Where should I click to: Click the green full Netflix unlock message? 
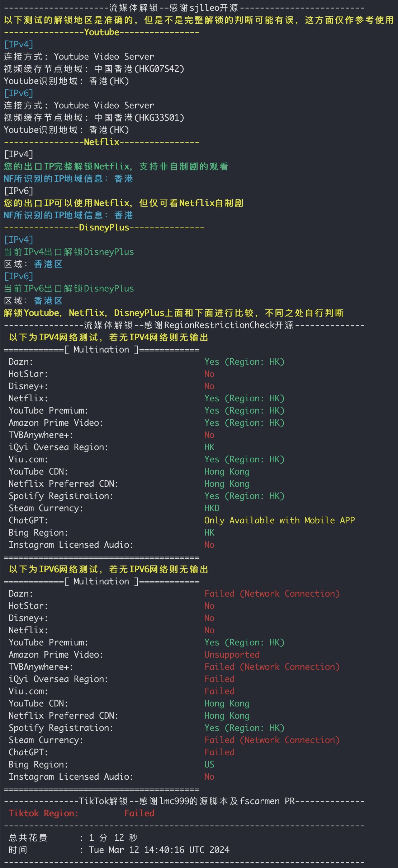pyautogui.click(x=116, y=167)
